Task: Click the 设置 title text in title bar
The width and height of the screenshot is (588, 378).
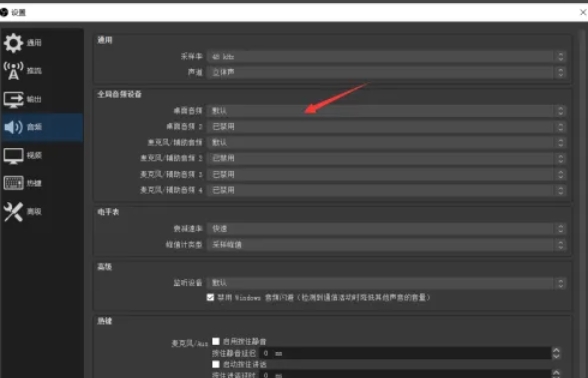Action: click(18, 13)
